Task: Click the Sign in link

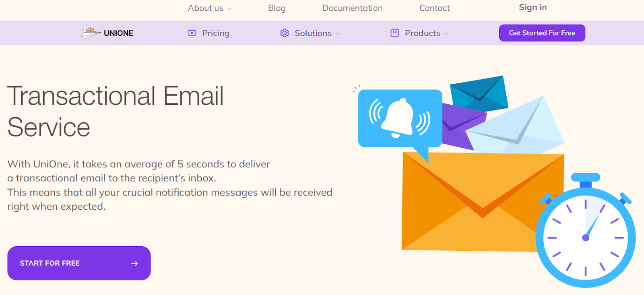Action: 533,7
